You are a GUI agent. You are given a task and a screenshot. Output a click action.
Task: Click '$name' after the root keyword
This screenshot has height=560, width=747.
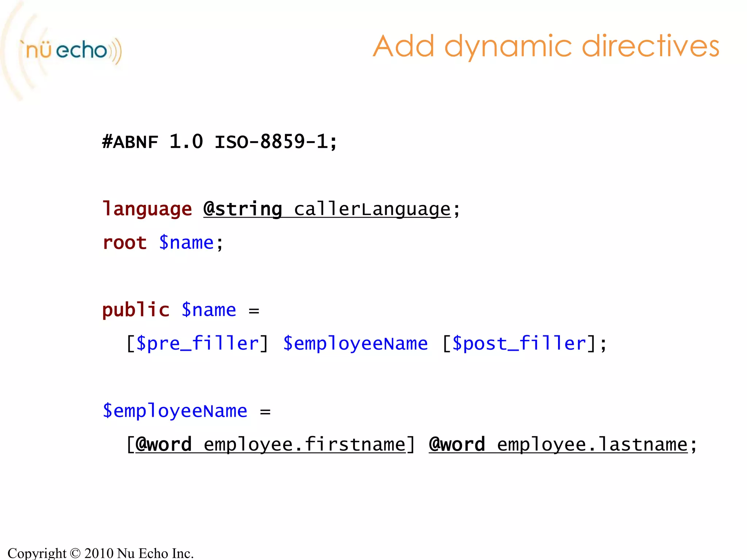pyautogui.click(x=186, y=243)
